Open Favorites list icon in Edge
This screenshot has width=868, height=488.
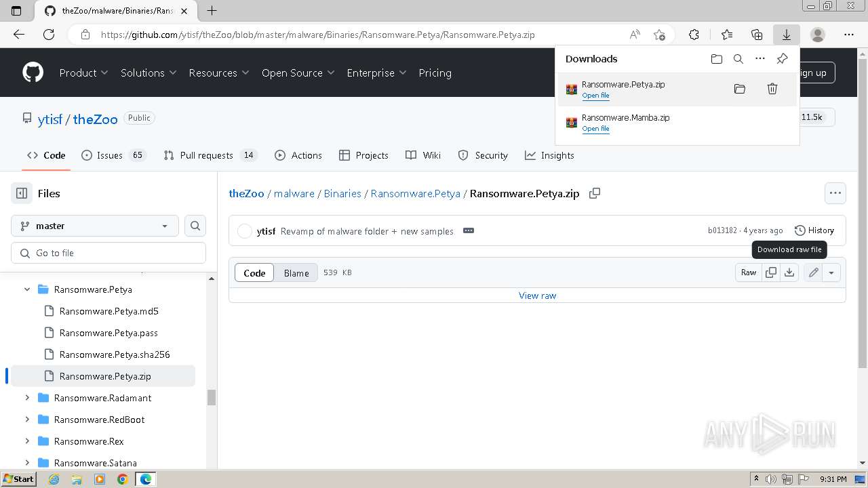point(727,35)
